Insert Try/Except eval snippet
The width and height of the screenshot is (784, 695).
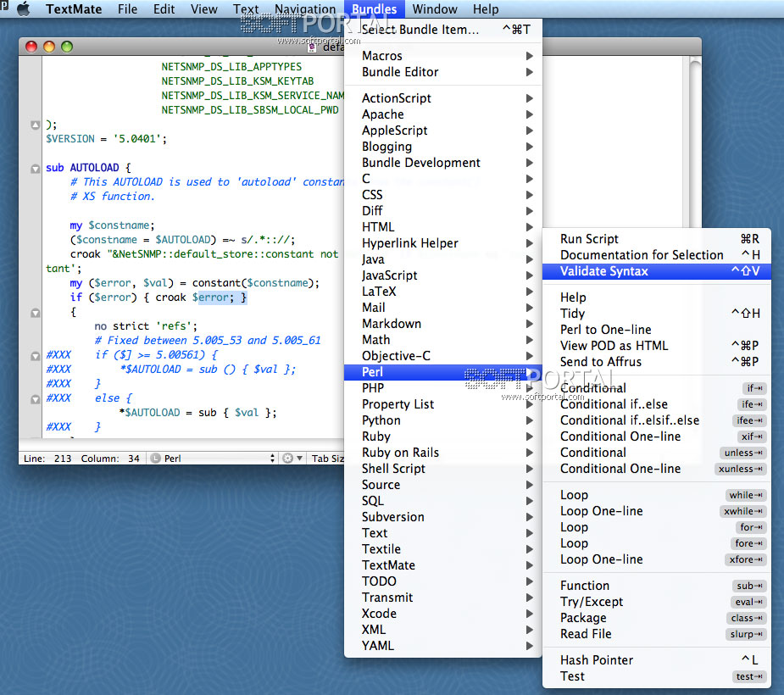(x=657, y=602)
